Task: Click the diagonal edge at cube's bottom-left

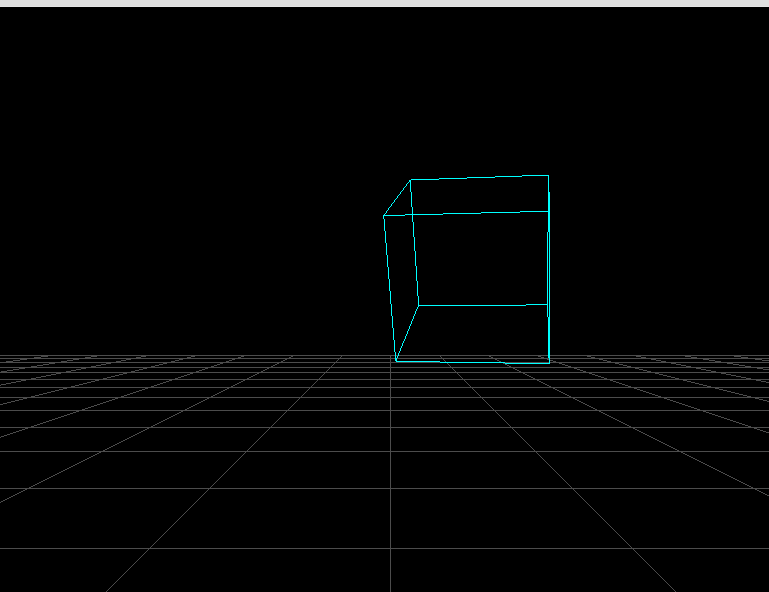Action: (x=407, y=333)
